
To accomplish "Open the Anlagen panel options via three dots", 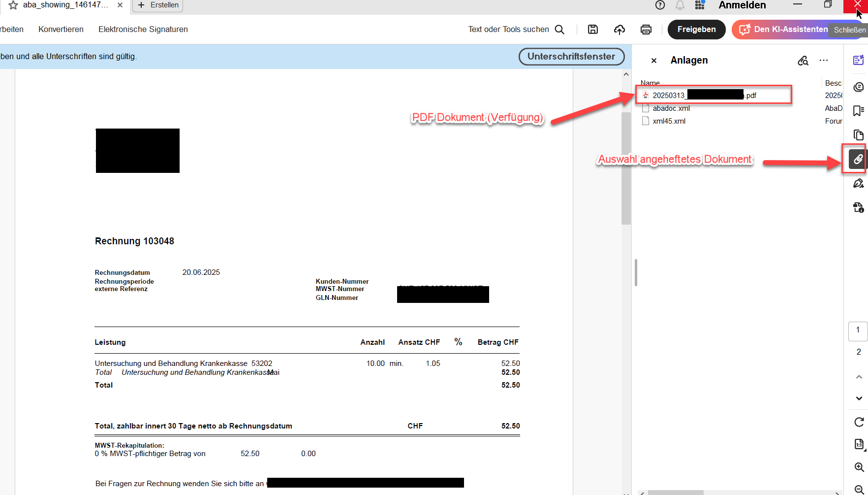I will (x=824, y=60).
